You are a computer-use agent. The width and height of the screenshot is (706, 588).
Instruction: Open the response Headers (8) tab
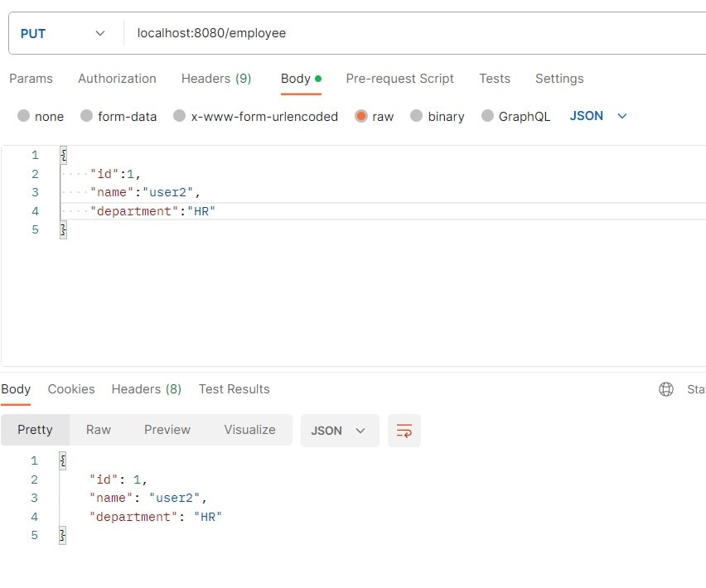[x=147, y=389]
